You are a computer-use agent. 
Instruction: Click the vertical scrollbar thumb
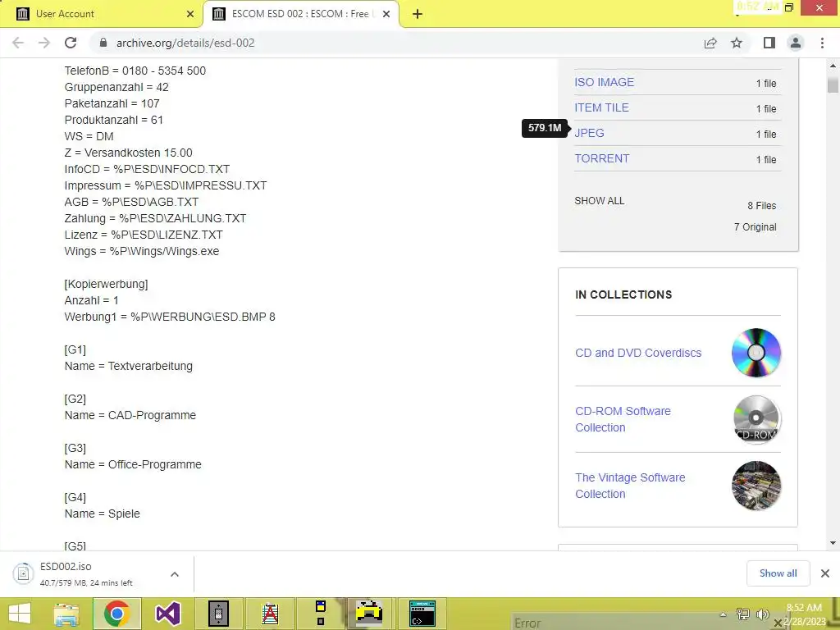[x=833, y=85]
